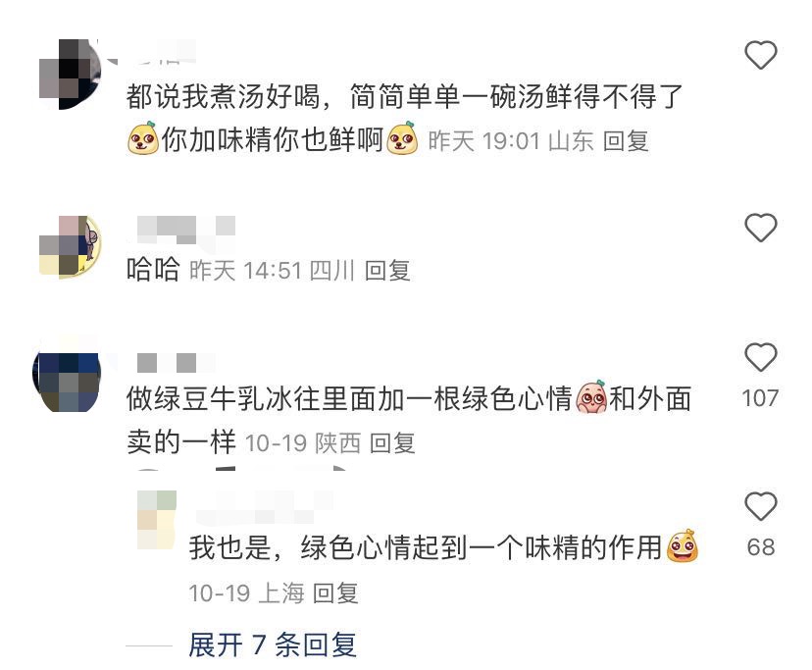
Task: Open the 四川 commenter's blurred username
Action: pos(186,230)
